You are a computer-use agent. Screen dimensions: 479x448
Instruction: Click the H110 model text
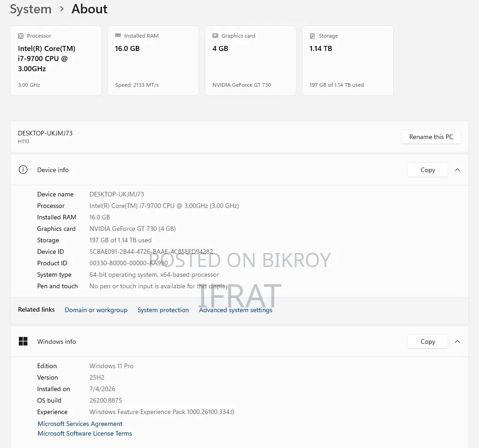click(23, 141)
